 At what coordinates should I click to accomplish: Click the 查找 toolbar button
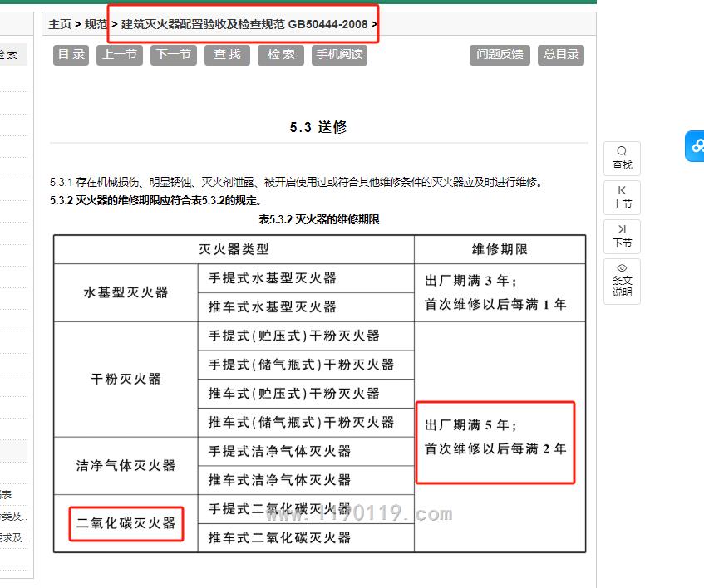tap(227, 55)
